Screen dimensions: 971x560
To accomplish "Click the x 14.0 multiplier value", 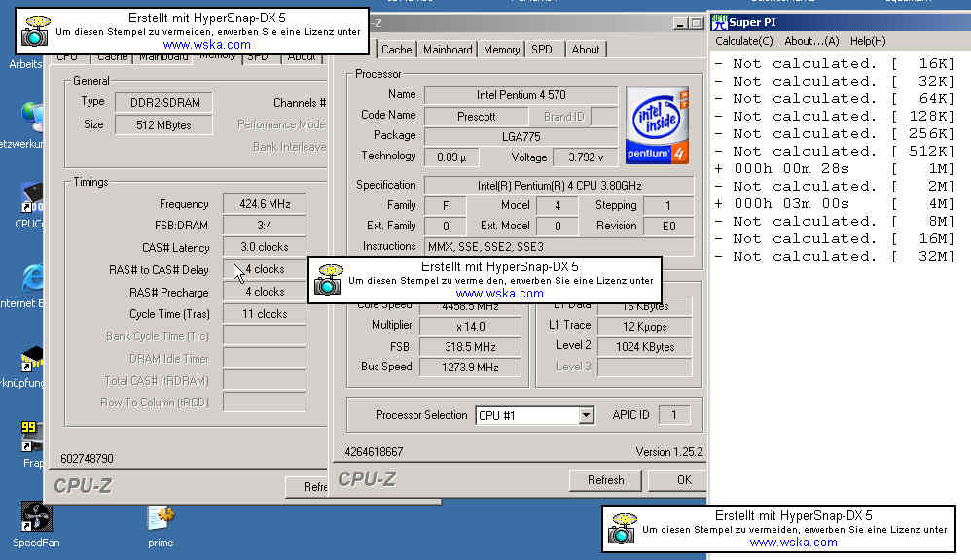I will point(470,327).
